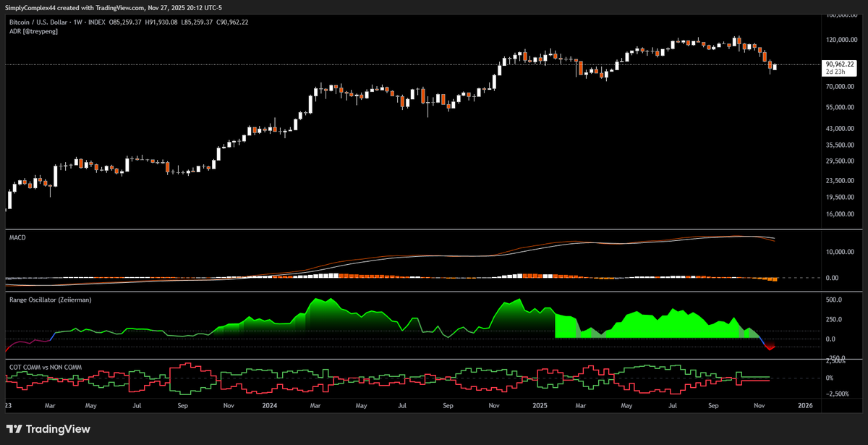Click the 29,500.00 price axis label
Image resolution: width=868 pixels, height=445 pixels.
pyautogui.click(x=841, y=162)
